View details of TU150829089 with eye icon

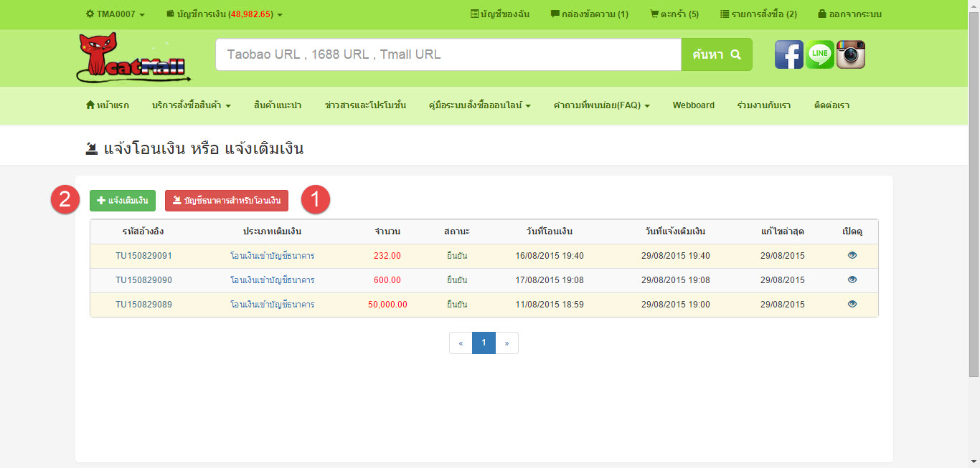[x=852, y=304]
